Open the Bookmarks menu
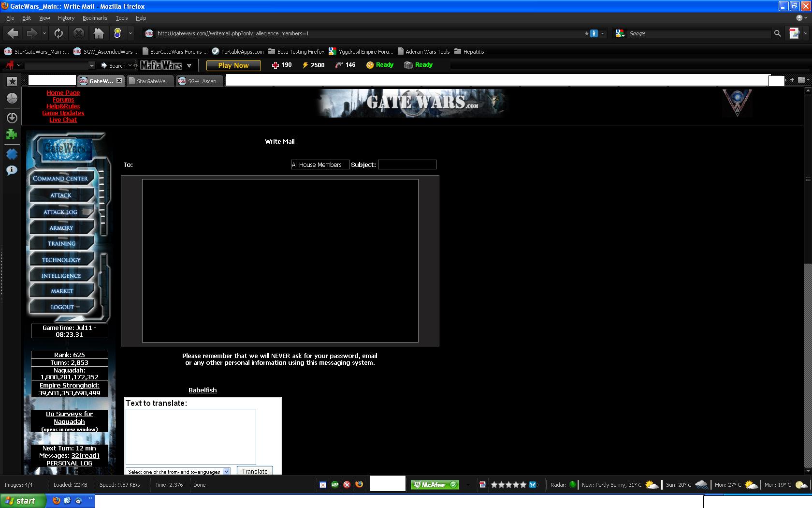Viewport: 812px width, 508px height. point(95,18)
